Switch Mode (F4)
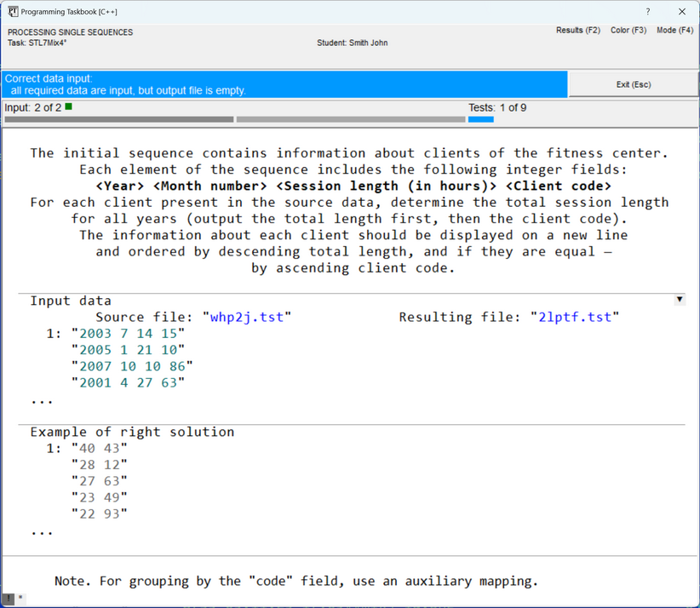 [674, 31]
